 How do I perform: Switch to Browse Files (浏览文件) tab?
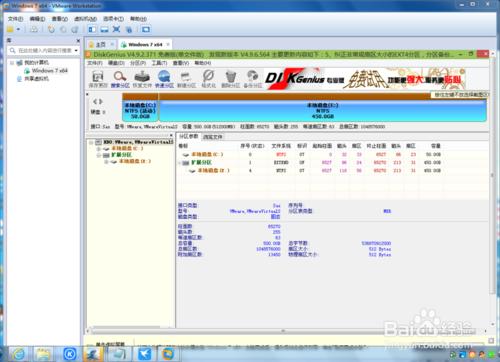[213, 137]
